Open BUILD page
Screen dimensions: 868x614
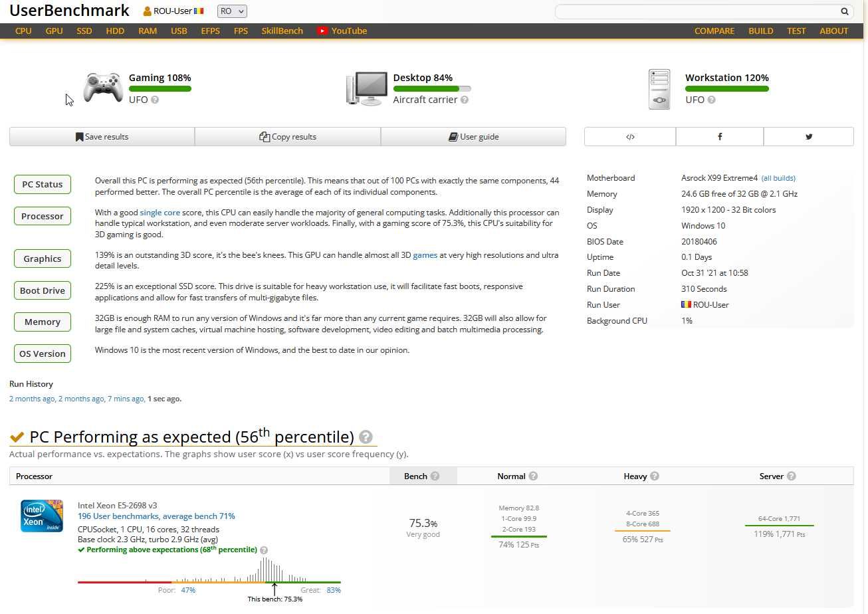(x=761, y=31)
